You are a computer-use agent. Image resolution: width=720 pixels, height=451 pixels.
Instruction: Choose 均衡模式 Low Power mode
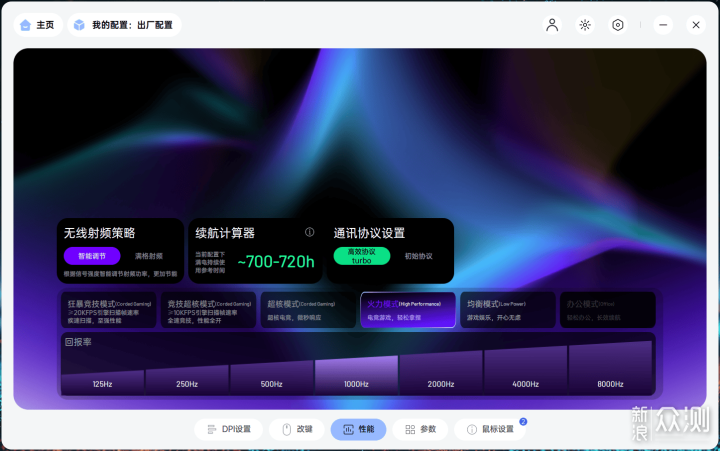[x=508, y=310]
